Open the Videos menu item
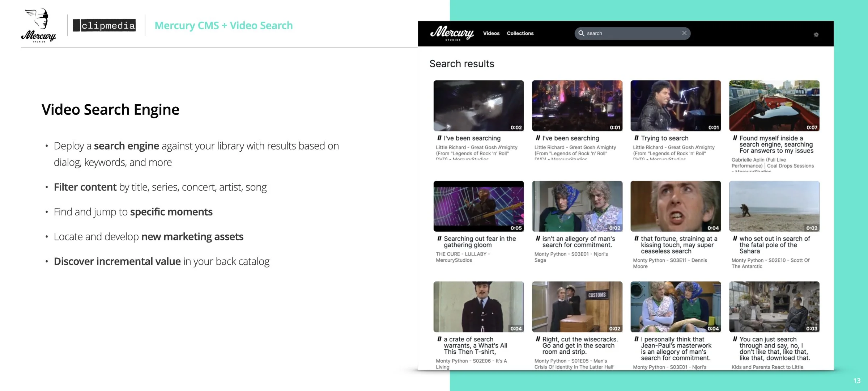This screenshot has height=391, width=868. (x=491, y=33)
